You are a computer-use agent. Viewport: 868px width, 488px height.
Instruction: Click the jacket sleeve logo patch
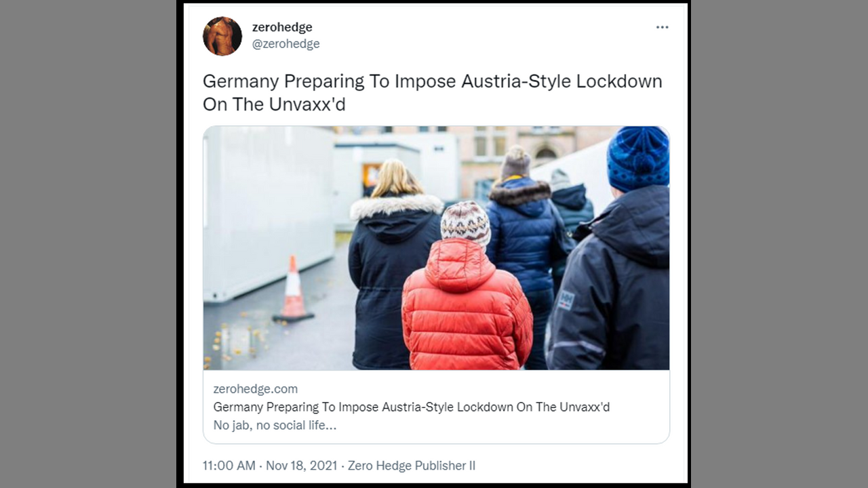pos(566,300)
